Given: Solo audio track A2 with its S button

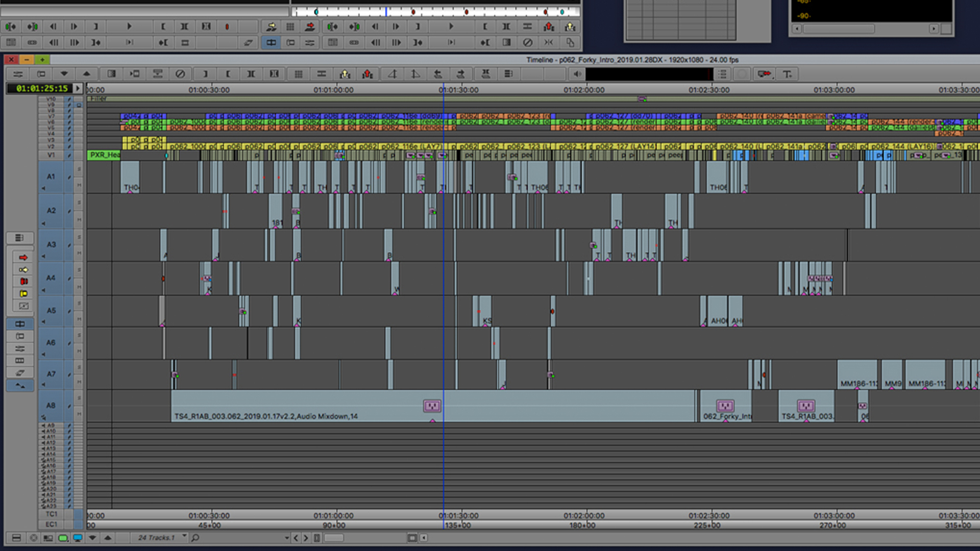Looking at the screenshot, I should click(x=79, y=203).
